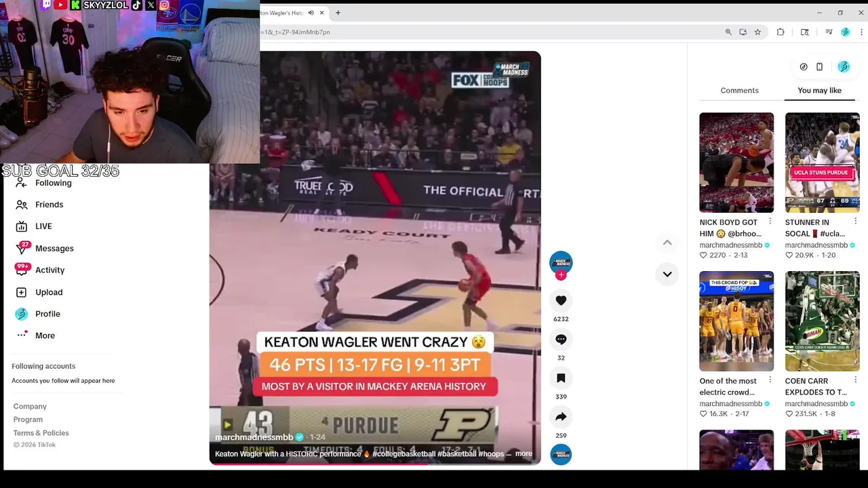868x488 pixels.
Task: Open Chrome media controls icon
Action: click(x=829, y=32)
